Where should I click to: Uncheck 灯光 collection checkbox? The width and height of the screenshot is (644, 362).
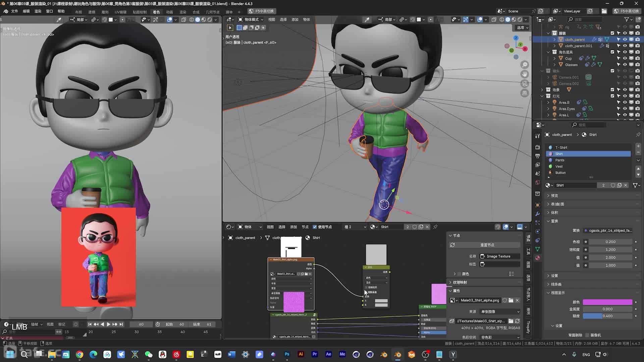612,96
